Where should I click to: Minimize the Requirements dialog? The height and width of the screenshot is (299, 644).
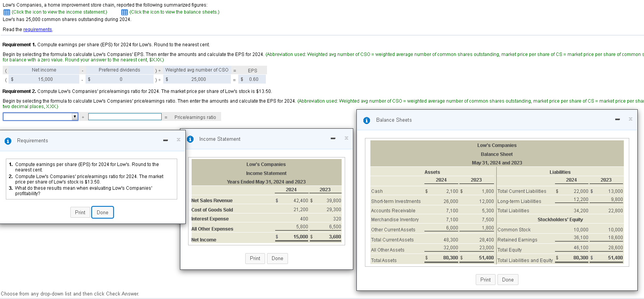(166, 140)
